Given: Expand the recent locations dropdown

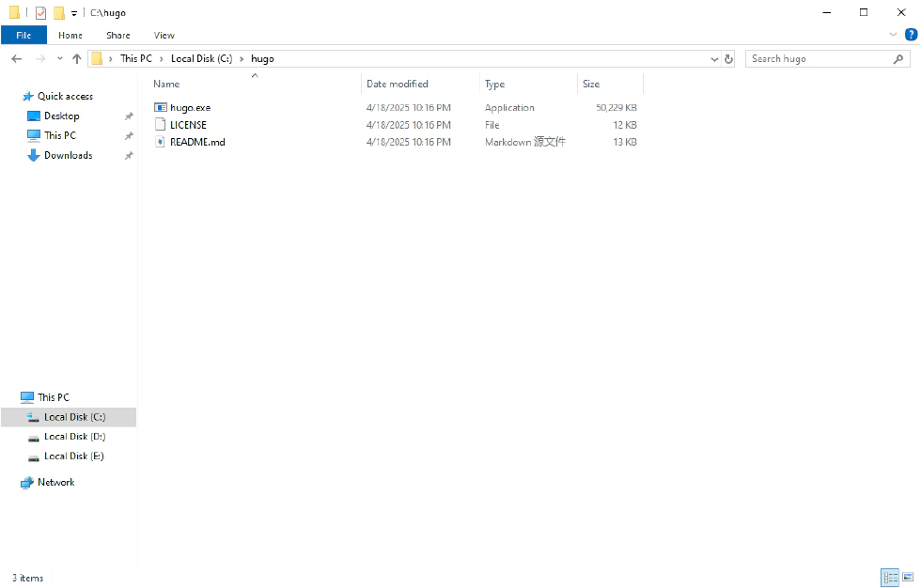Looking at the screenshot, I should 60,58.
